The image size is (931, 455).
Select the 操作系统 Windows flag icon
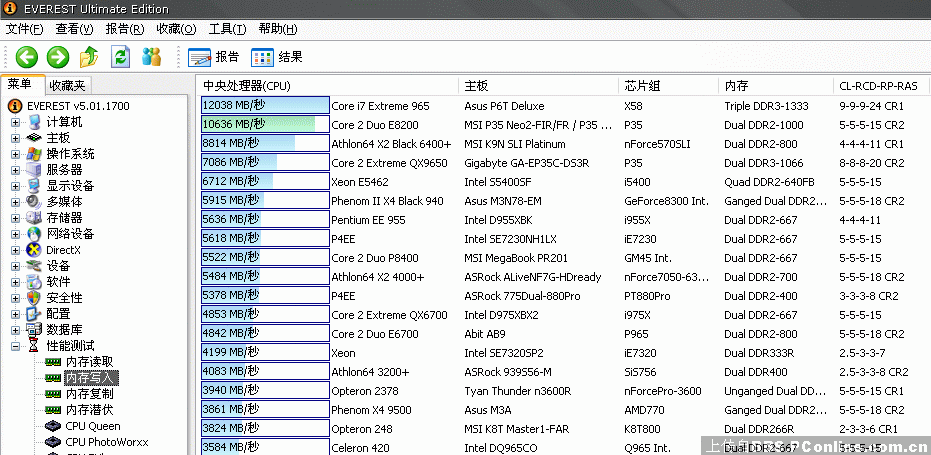tap(35, 154)
